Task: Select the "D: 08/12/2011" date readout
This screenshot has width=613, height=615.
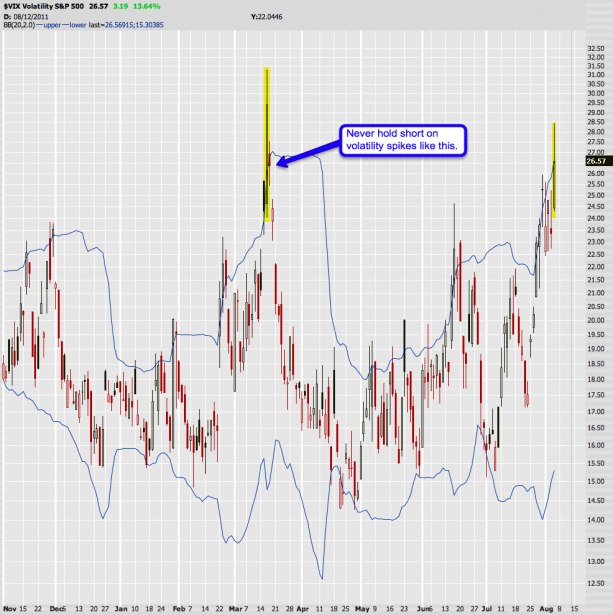Action: coord(26,17)
